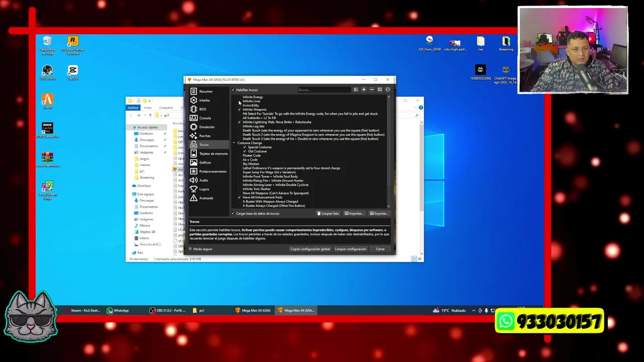Enable the Modo seguro checkbox
The height and width of the screenshot is (362, 644).
190,249
